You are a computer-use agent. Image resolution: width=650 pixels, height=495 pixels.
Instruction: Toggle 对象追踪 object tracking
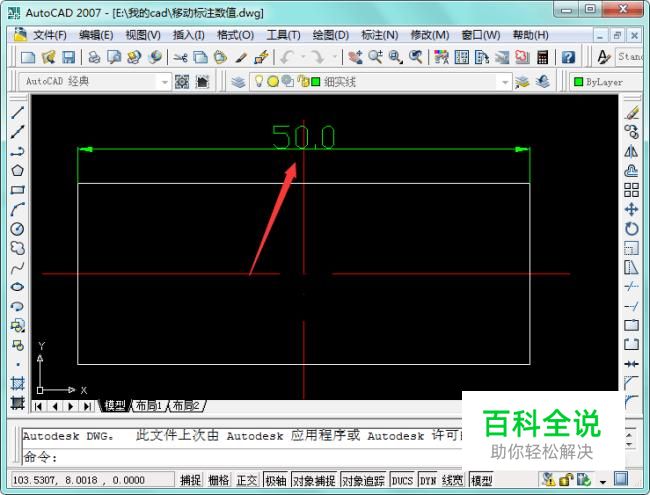click(363, 480)
